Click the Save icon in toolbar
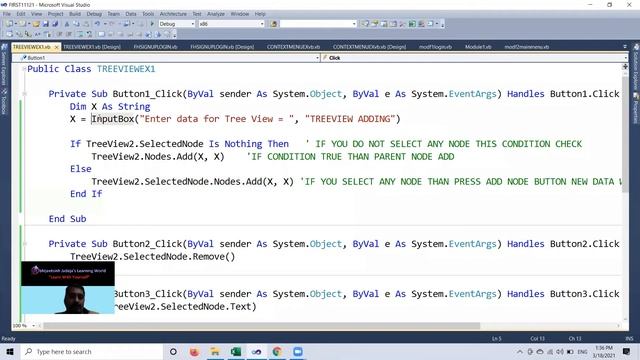This screenshot has height=360, width=640. (x=46, y=24)
